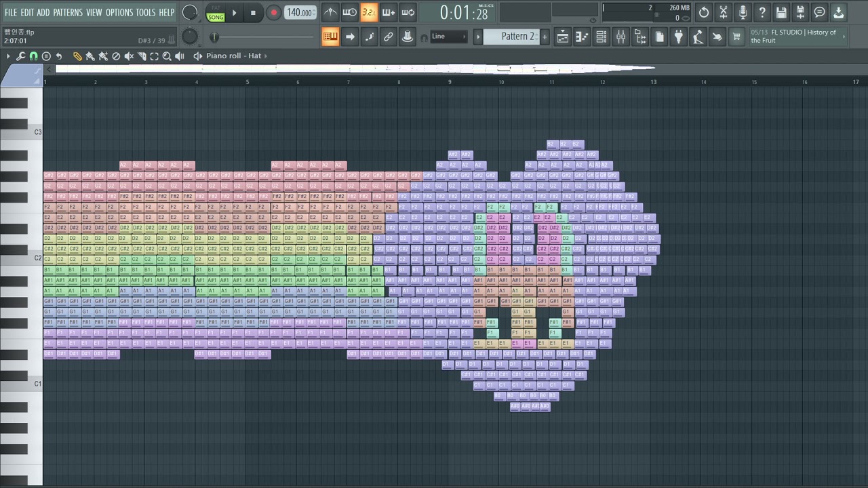Open the Playlist view
This screenshot has height=488, width=868.
[563, 37]
